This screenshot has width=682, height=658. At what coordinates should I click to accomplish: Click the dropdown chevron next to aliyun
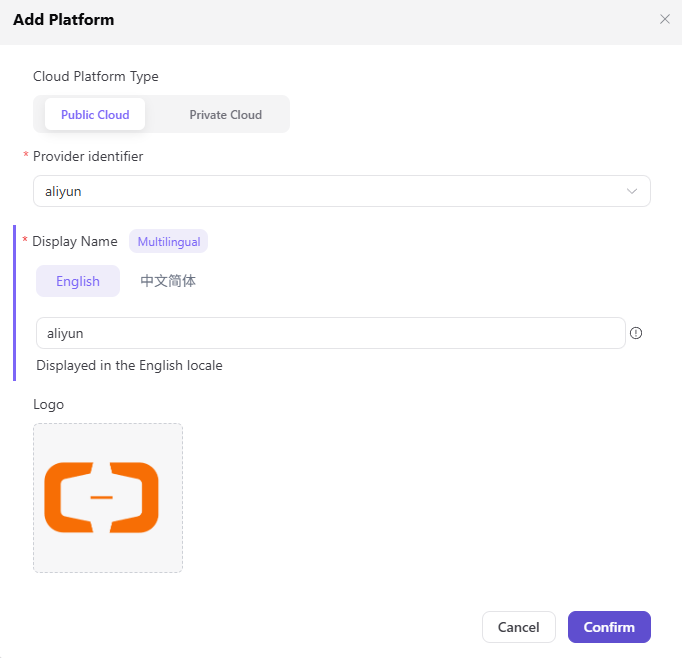pyautogui.click(x=632, y=191)
